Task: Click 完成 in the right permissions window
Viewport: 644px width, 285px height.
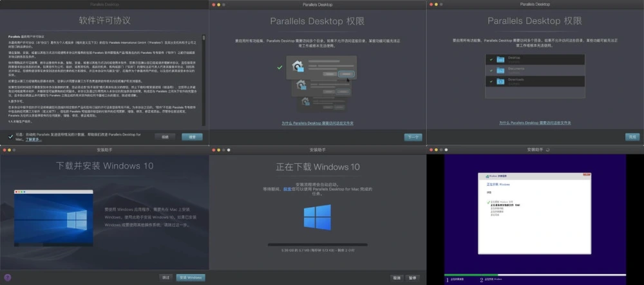Action: pyautogui.click(x=632, y=137)
